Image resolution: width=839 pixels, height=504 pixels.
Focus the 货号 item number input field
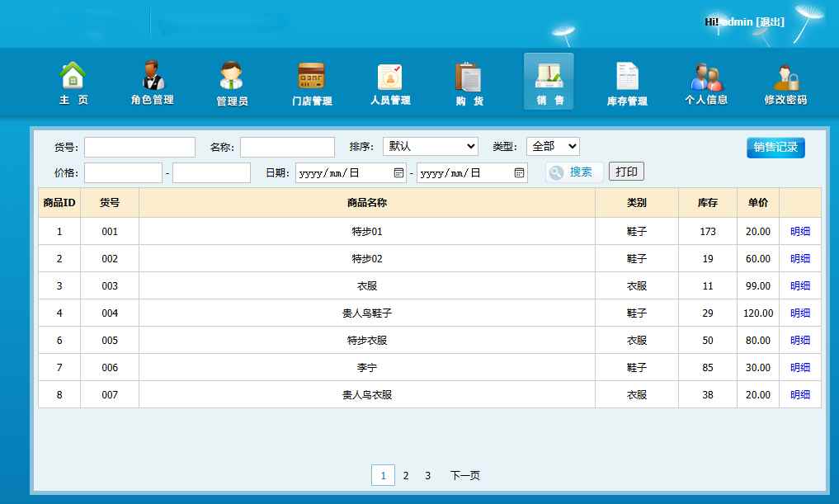(139, 147)
